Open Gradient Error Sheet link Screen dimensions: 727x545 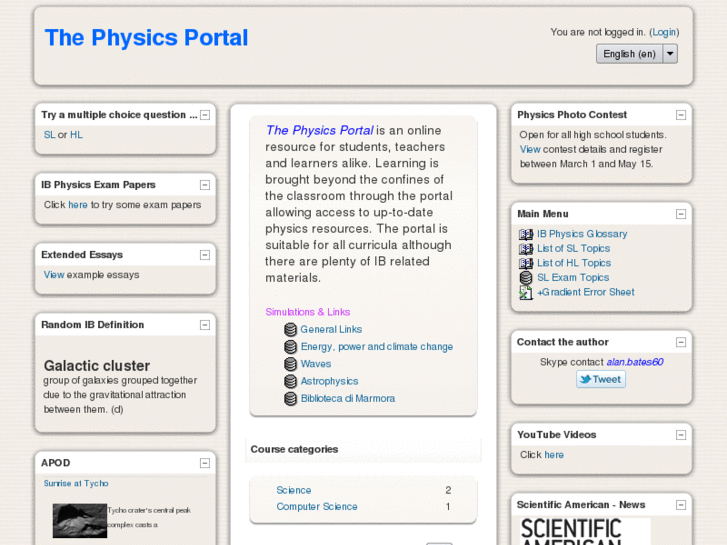[586, 292]
